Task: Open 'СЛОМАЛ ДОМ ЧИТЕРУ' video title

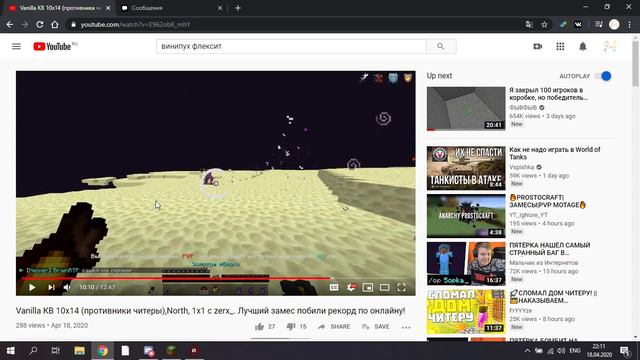Action: point(553,297)
